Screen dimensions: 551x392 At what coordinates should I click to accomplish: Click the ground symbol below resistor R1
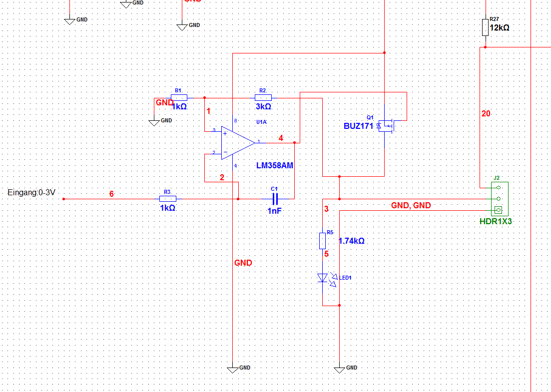pyautogui.click(x=154, y=122)
